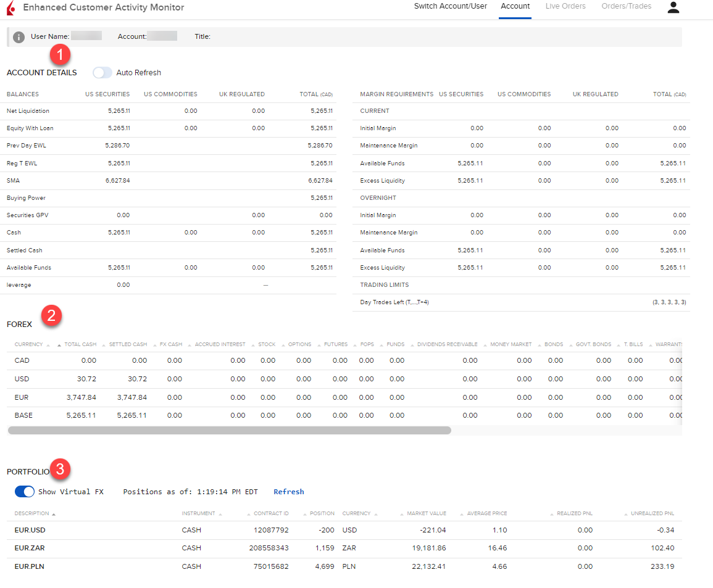Sort Forex table by FUTURES column

[x=336, y=344]
